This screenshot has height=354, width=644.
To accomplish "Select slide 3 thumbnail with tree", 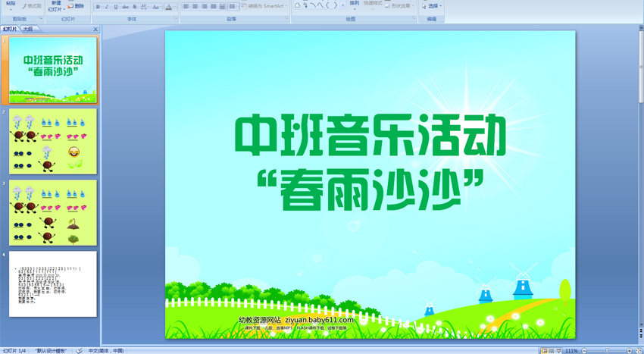I will 53,212.
